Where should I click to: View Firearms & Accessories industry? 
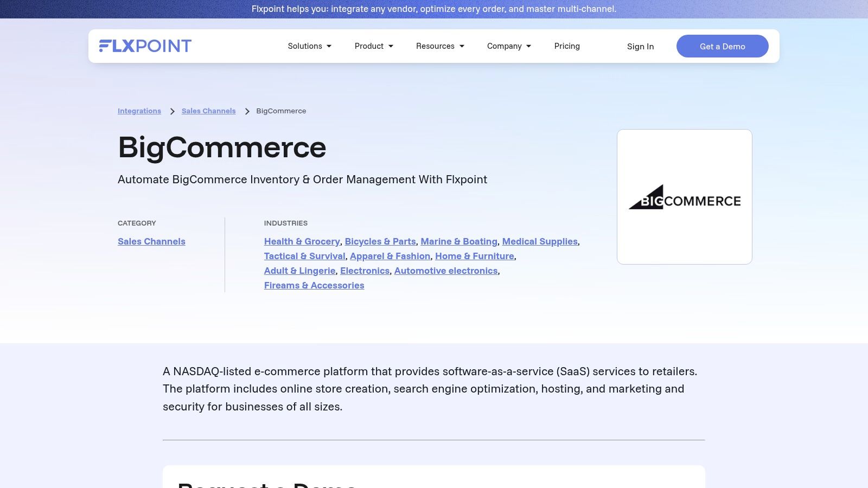[x=314, y=286]
